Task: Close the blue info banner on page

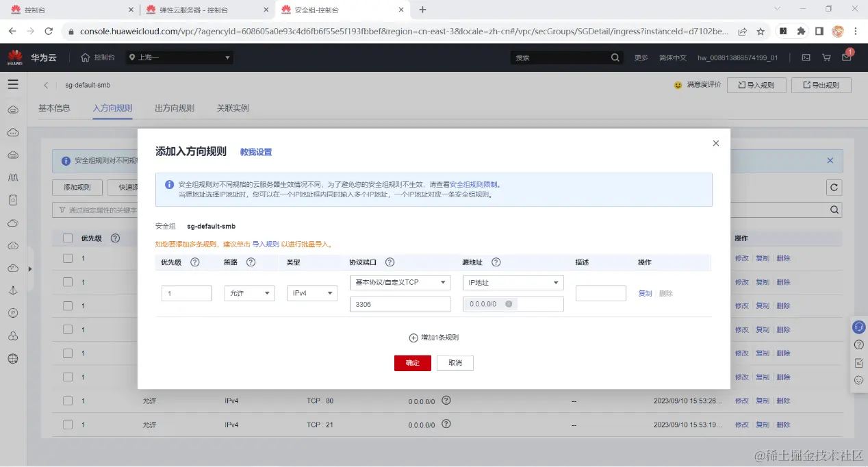Action: [830, 161]
